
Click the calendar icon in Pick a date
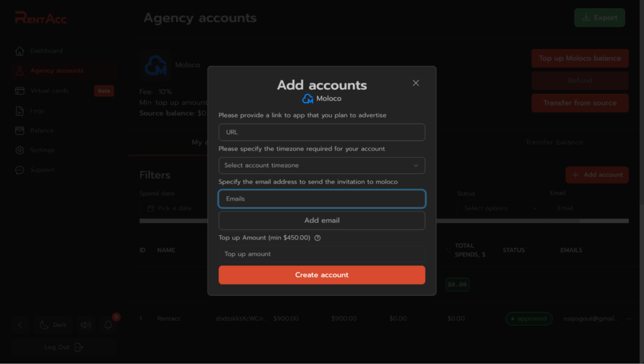pyautogui.click(x=151, y=209)
